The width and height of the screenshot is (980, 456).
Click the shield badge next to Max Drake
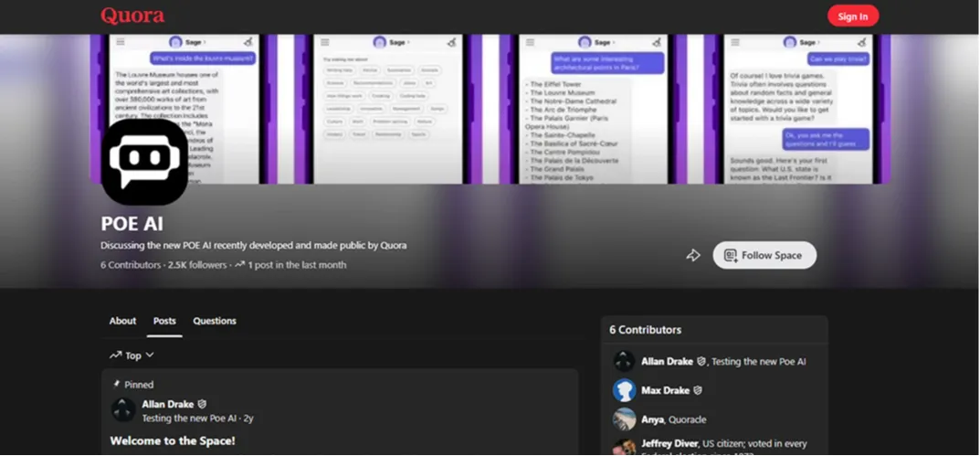coord(698,390)
